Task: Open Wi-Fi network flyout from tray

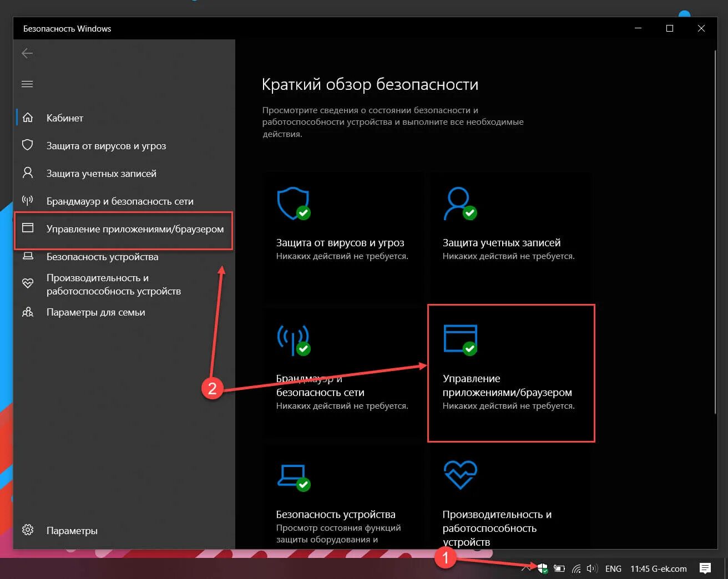Action: (x=577, y=568)
